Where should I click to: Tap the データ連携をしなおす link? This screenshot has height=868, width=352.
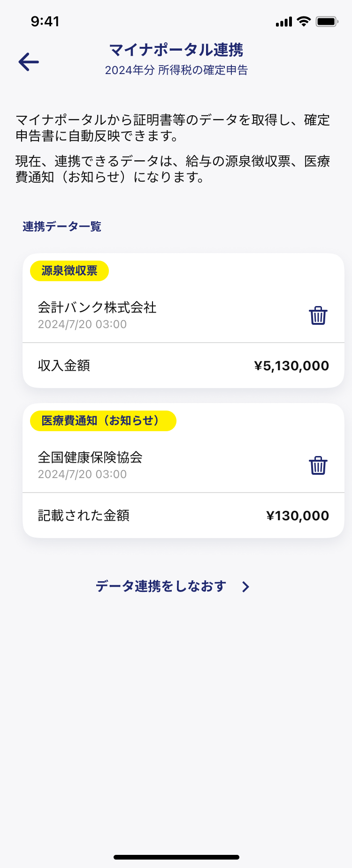click(161, 586)
